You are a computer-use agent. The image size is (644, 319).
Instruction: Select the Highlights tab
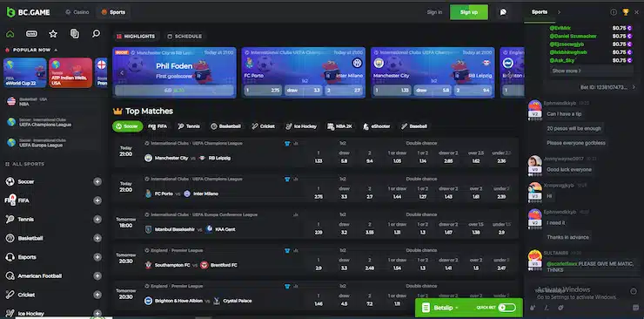click(136, 37)
